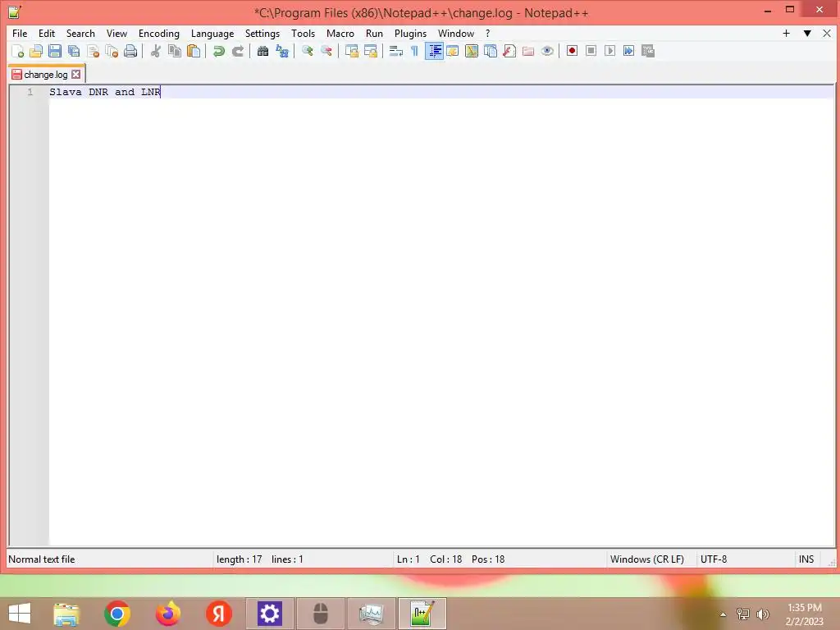Click the UTF-8 encoding status field
The width and height of the screenshot is (840, 630).
tap(714, 559)
